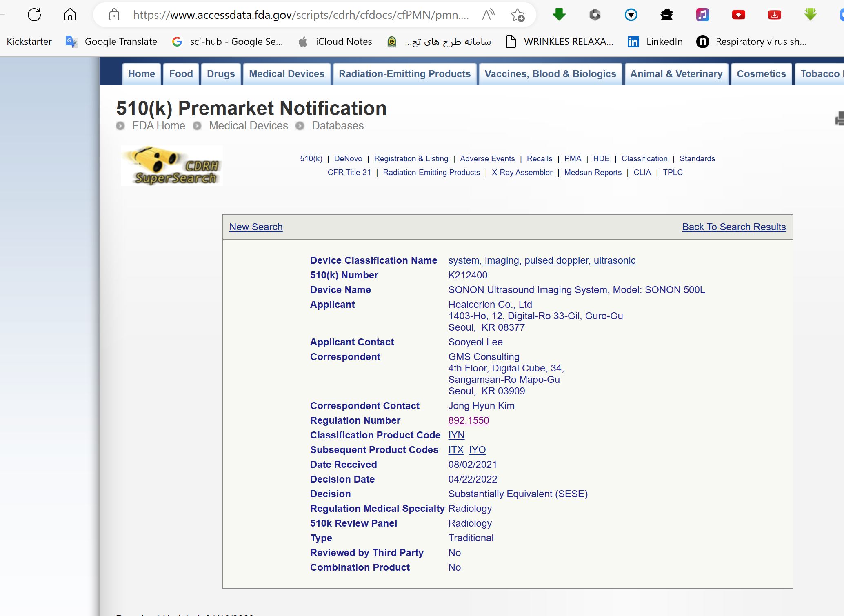Activate the Read aloud icon in address bar

[x=488, y=15]
